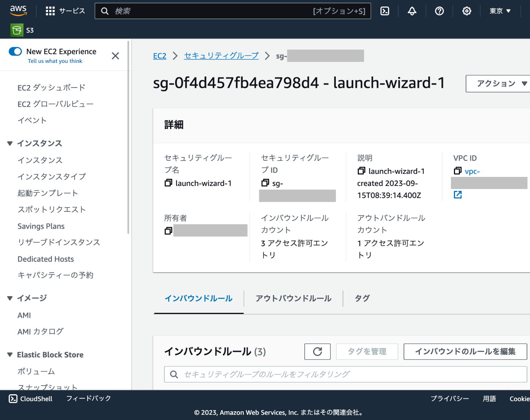
Task: Open AMI in the sidebar
Action: tap(24, 315)
